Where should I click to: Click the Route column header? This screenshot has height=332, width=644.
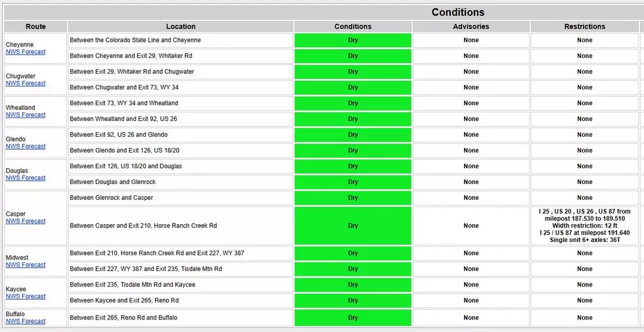coord(35,27)
